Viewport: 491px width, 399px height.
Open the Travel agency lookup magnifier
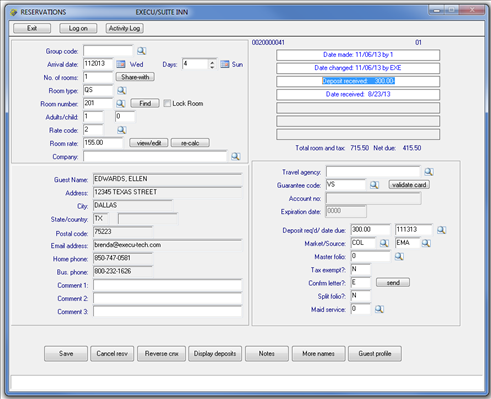(429, 172)
